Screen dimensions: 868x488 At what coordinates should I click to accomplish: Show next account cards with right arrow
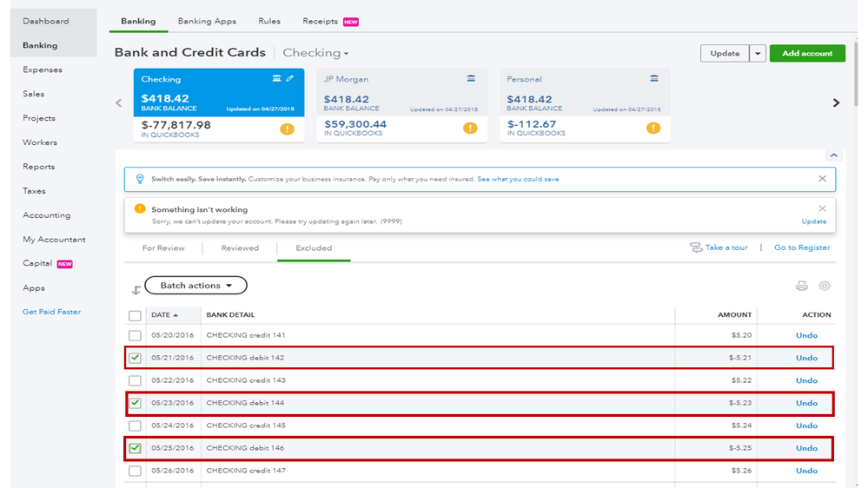836,102
